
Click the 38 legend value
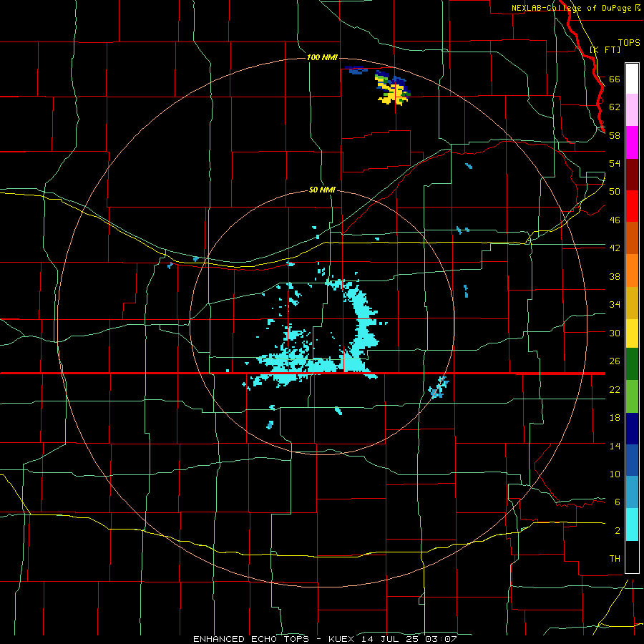[615, 277]
